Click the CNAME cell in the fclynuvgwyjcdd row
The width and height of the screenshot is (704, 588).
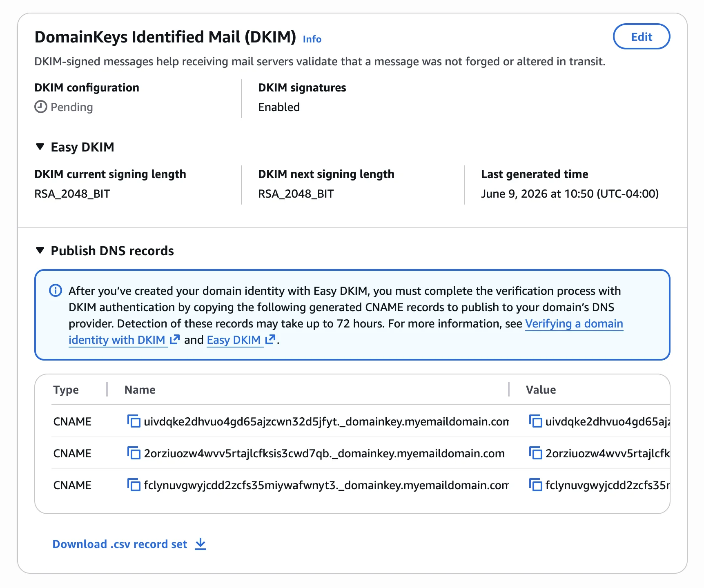[x=72, y=485]
